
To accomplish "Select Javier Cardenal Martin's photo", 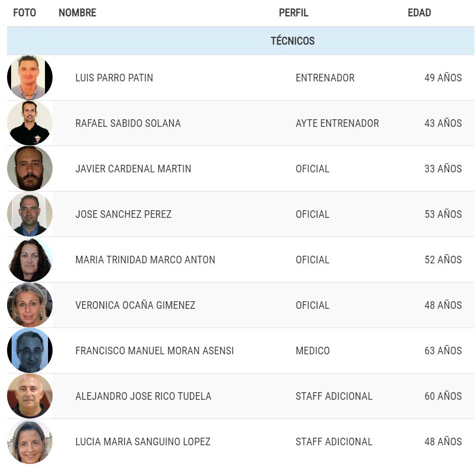I will tap(30, 168).
